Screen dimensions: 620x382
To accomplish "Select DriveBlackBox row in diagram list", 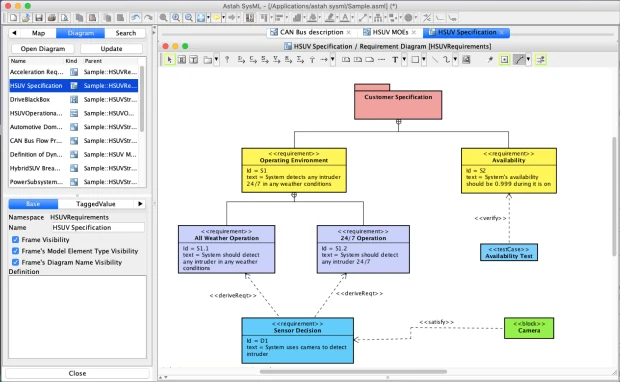I will [x=74, y=99].
